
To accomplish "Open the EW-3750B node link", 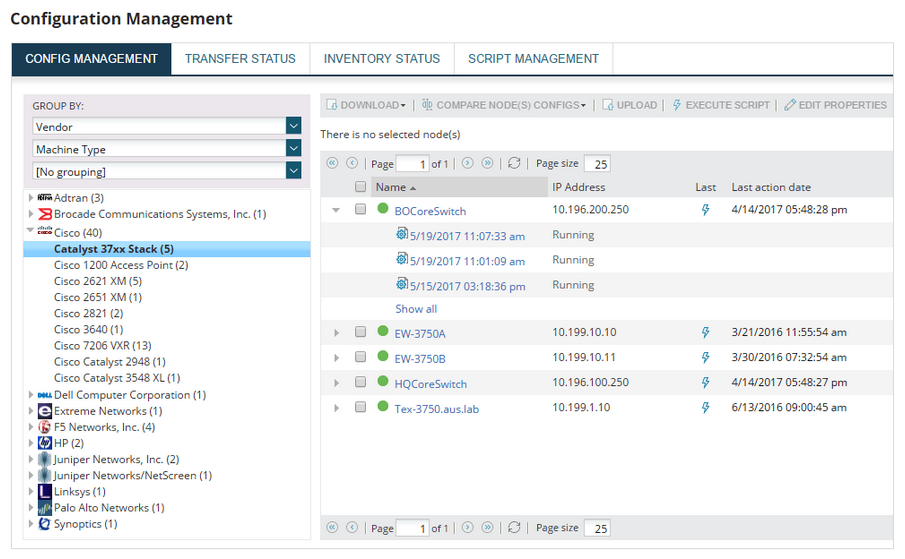I will pyautogui.click(x=420, y=359).
